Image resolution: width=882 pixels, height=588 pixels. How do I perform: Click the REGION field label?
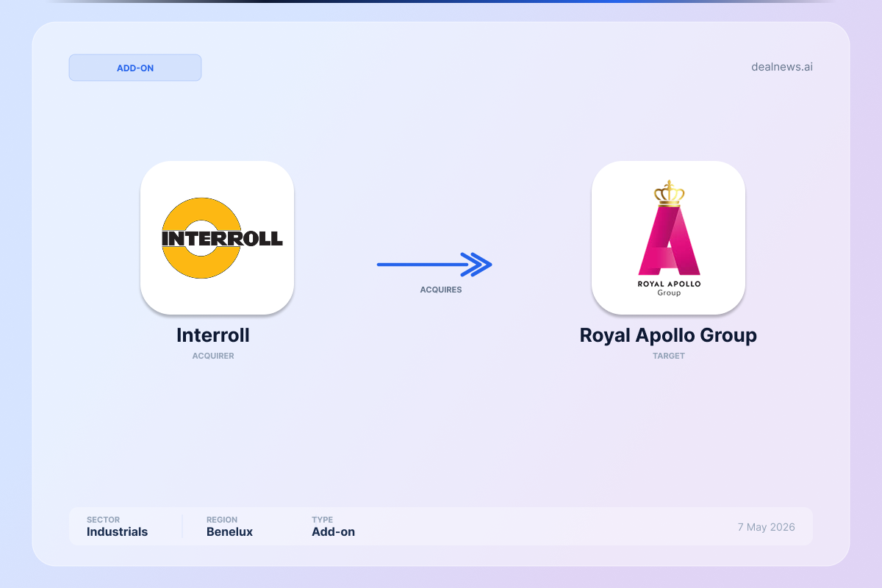click(x=222, y=520)
